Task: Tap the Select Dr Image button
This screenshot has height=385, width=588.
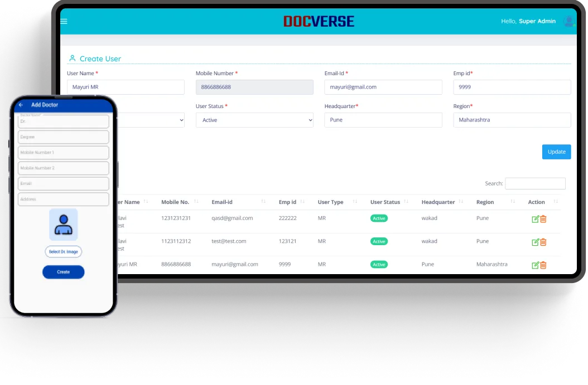Action: click(64, 252)
